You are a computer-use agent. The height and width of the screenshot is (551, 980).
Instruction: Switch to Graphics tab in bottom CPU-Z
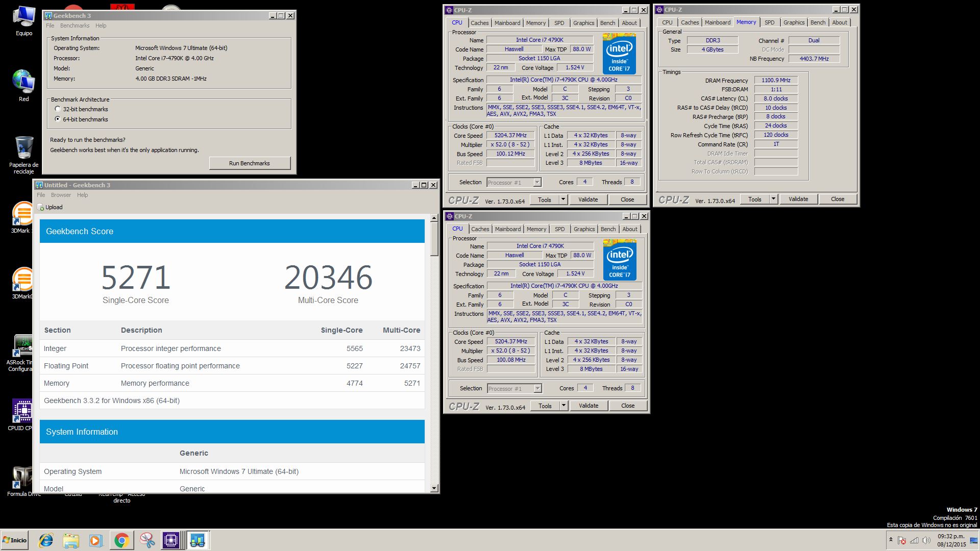(x=584, y=229)
